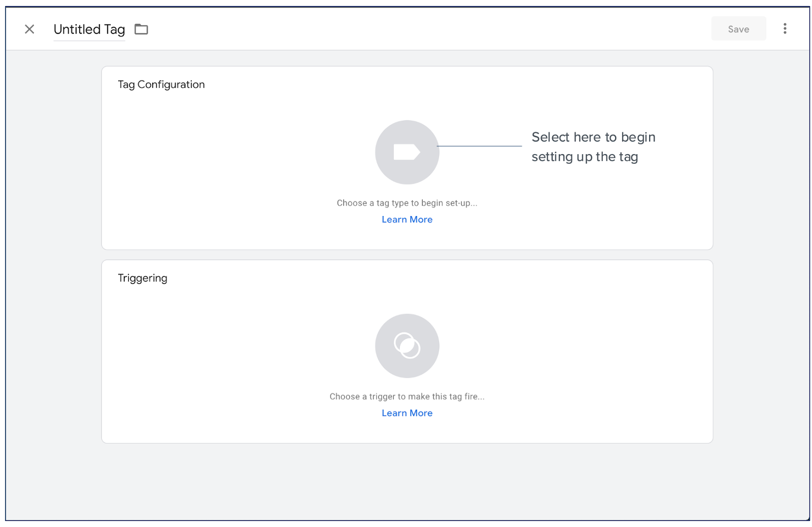
Task: Close the tag editor with X
Action: coord(29,29)
